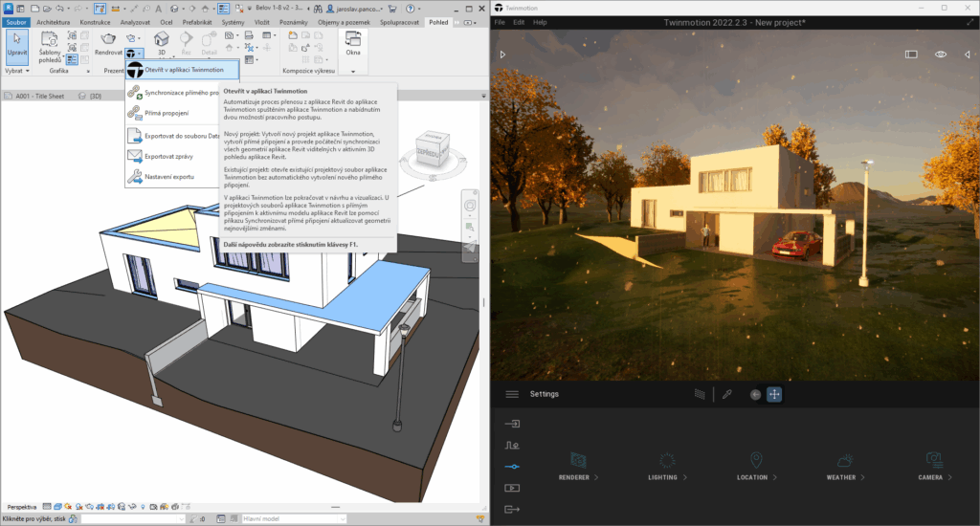Click the red car in Twinmotion viewport
980x526 pixels.
[797, 244]
